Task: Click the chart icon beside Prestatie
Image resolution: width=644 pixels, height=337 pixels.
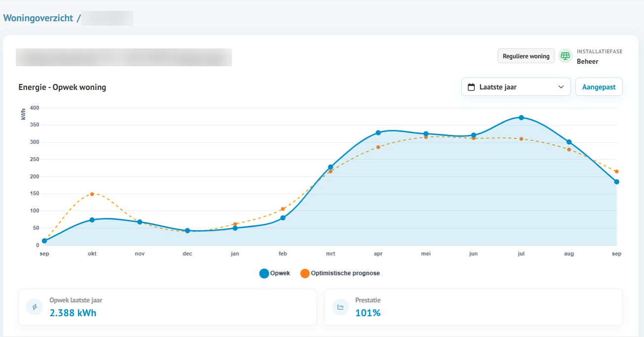Action: point(340,307)
